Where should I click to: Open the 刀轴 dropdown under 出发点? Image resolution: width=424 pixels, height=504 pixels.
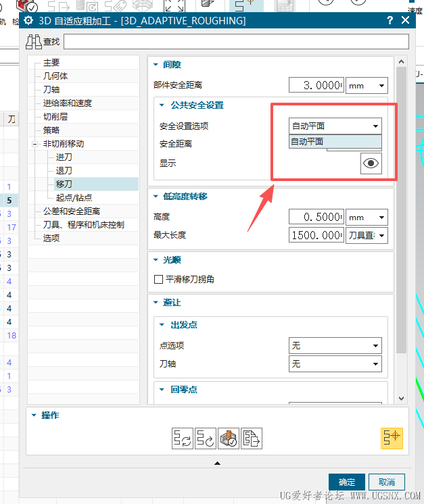(x=335, y=364)
